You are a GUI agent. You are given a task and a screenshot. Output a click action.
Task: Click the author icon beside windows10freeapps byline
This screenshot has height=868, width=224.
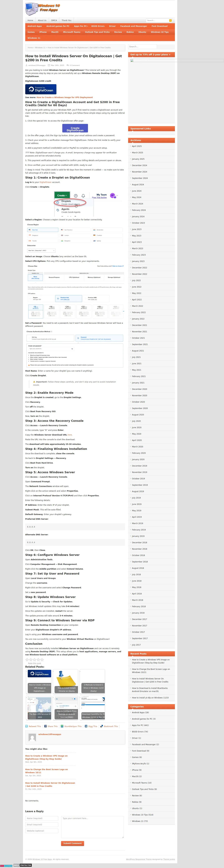click(x=27, y=65)
